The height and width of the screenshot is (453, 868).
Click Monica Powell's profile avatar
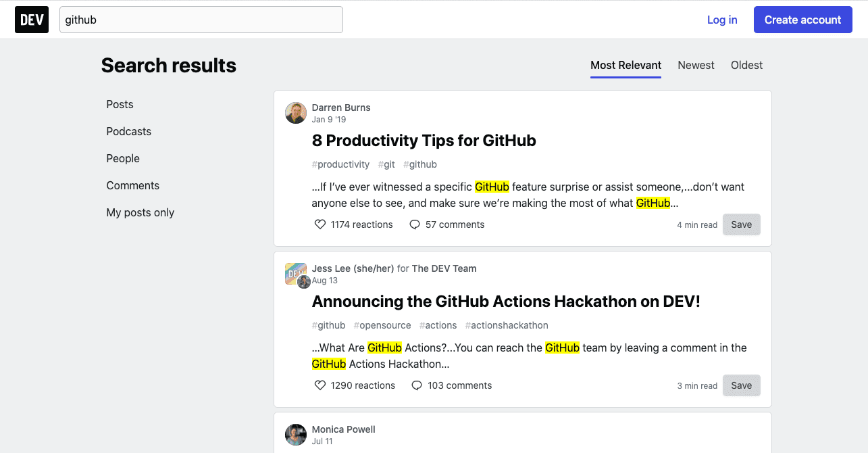click(x=296, y=435)
